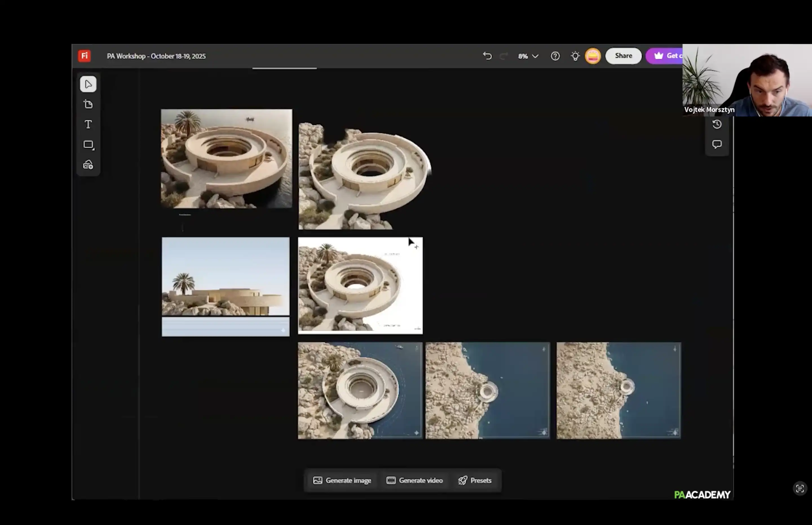Open the help question mark icon
Viewport: 812px width, 525px height.
pyautogui.click(x=555, y=56)
